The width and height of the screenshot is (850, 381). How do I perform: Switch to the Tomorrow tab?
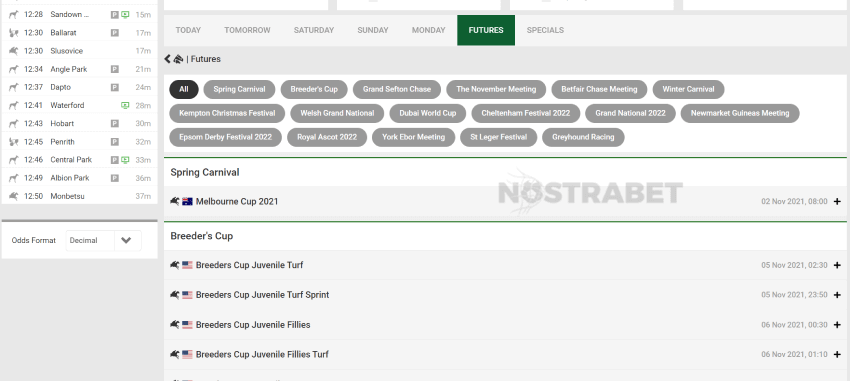click(247, 30)
